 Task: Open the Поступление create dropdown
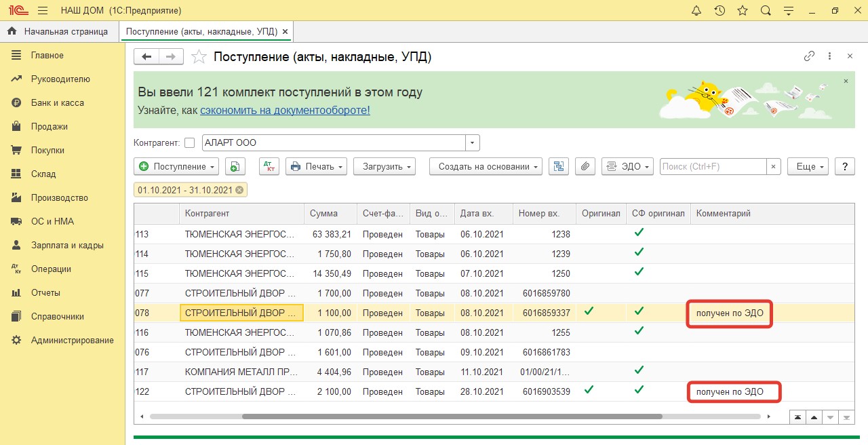pos(176,166)
